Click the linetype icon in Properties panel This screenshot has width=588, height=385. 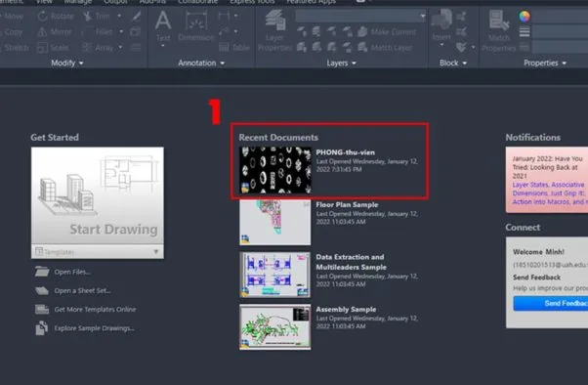click(525, 47)
